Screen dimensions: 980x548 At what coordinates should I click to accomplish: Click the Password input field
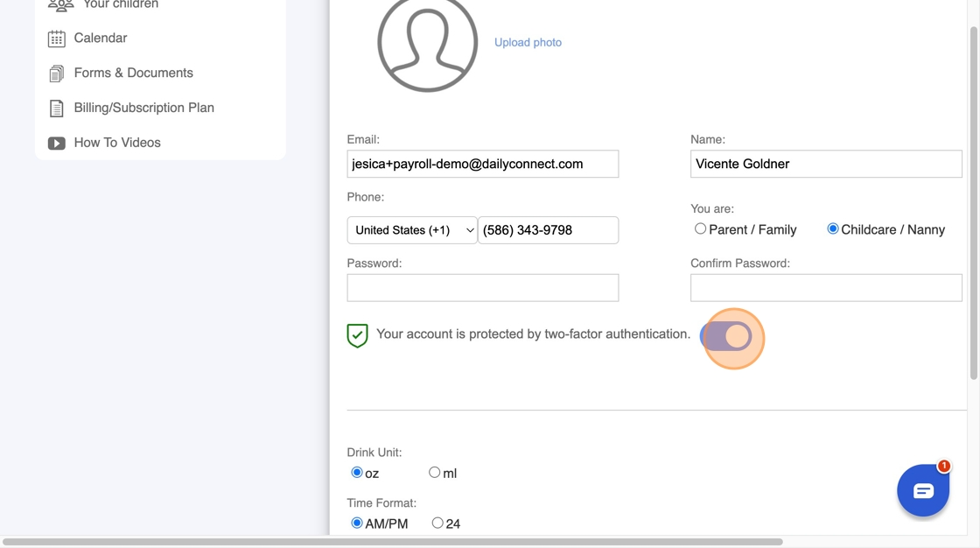click(x=482, y=288)
